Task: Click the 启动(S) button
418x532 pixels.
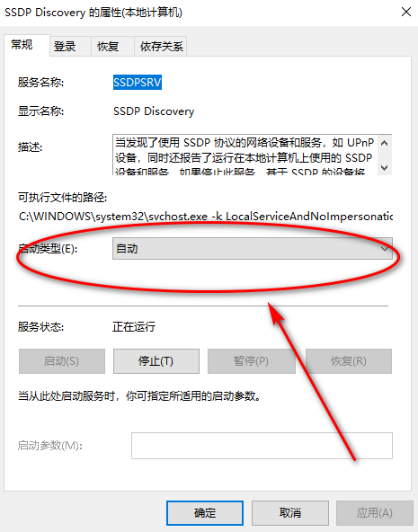Action: [x=62, y=361]
